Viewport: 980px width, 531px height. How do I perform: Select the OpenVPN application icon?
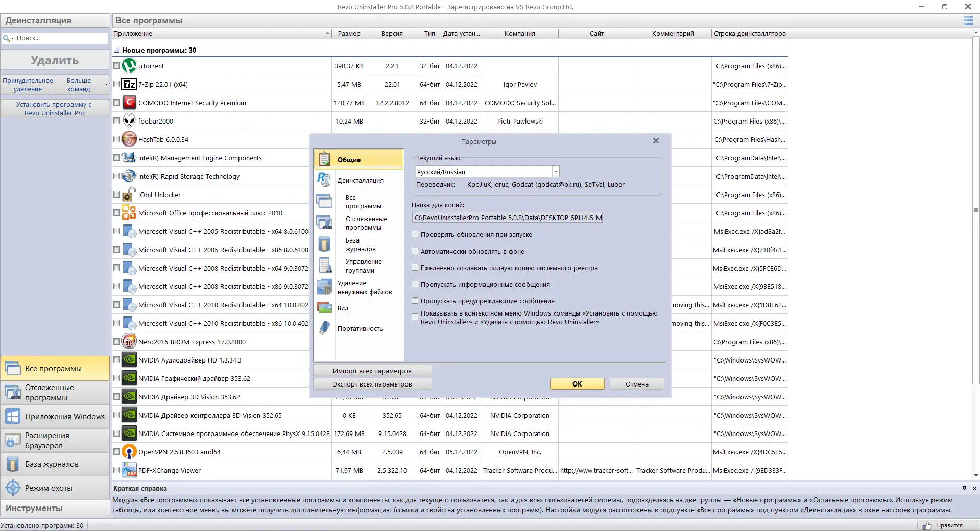(129, 452)
